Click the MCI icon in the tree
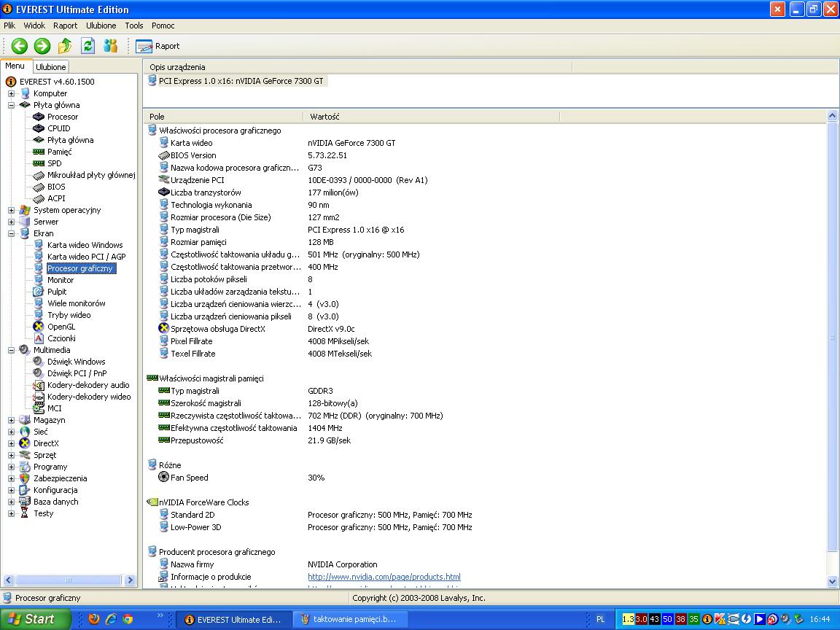Screen dimensions: 840x630 [x=39, y=409]
